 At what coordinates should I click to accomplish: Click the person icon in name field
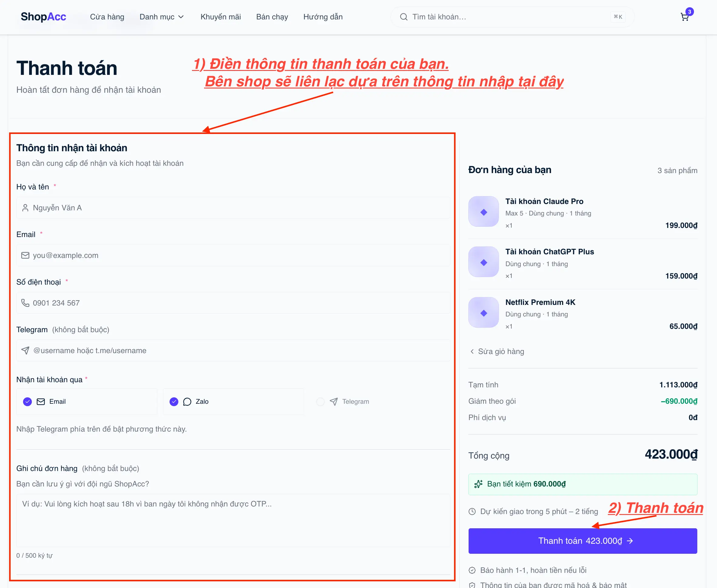[x=25, y=208]
